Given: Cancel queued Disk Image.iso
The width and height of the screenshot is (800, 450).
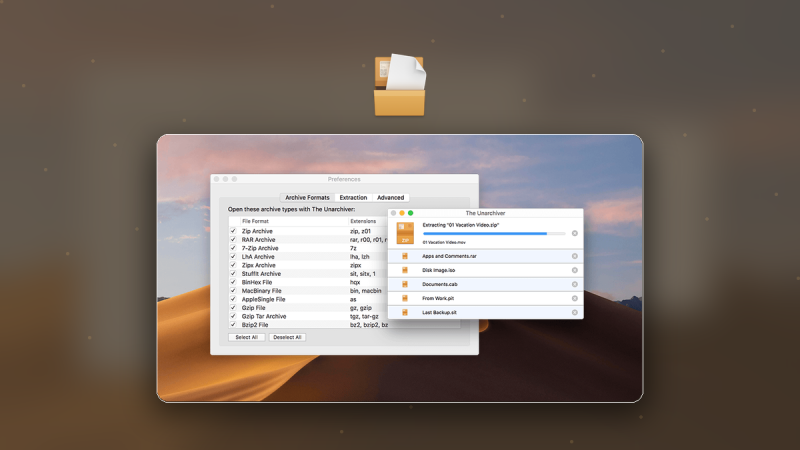Looking at the screenshot, I should coord(574,270).
